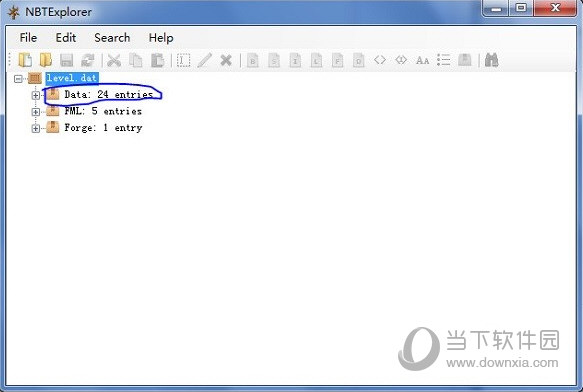Expand the Data: 24 entries node

(x=36, y=95)
